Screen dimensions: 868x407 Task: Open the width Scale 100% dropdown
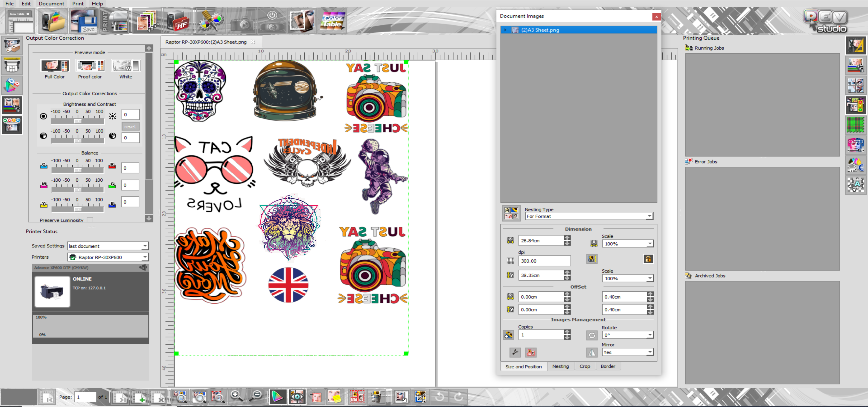(x=627, y=244)
